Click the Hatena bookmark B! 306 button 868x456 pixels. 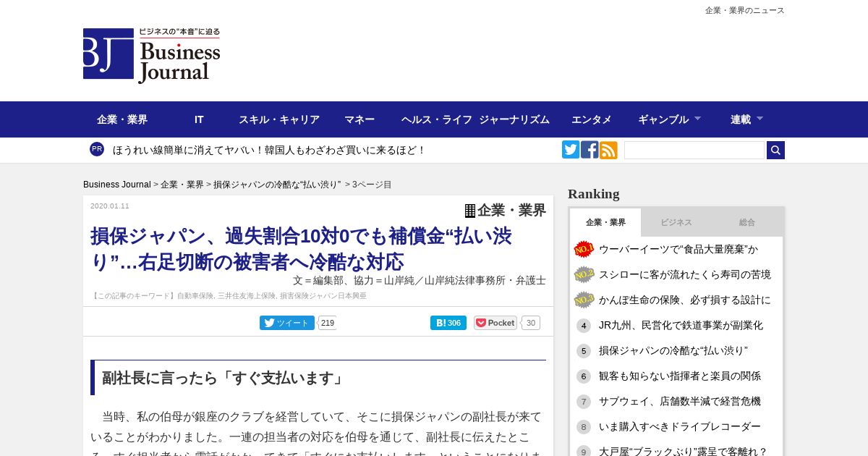448,323
